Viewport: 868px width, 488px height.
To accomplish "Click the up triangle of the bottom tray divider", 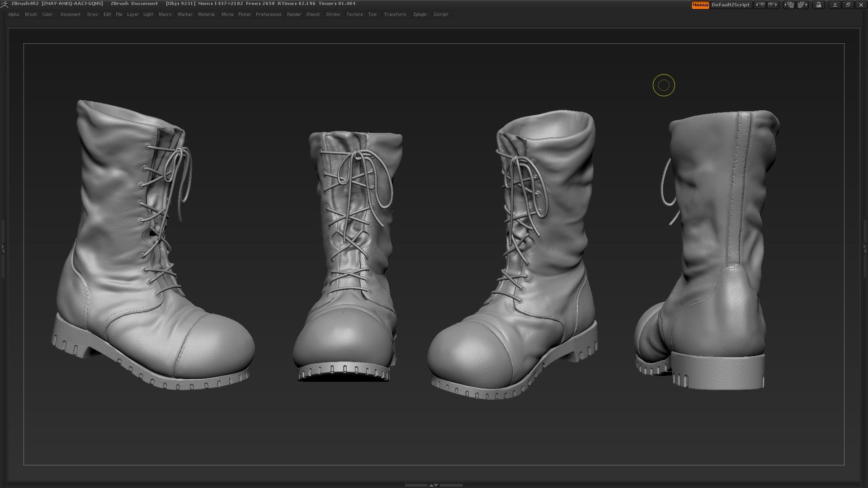I will (x=430, y=485).
